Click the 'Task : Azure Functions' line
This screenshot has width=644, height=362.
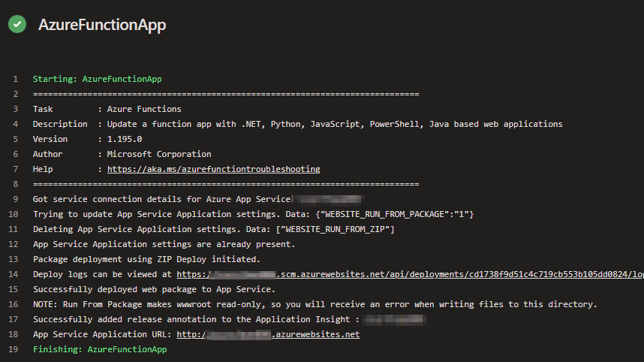pos(107,109)
